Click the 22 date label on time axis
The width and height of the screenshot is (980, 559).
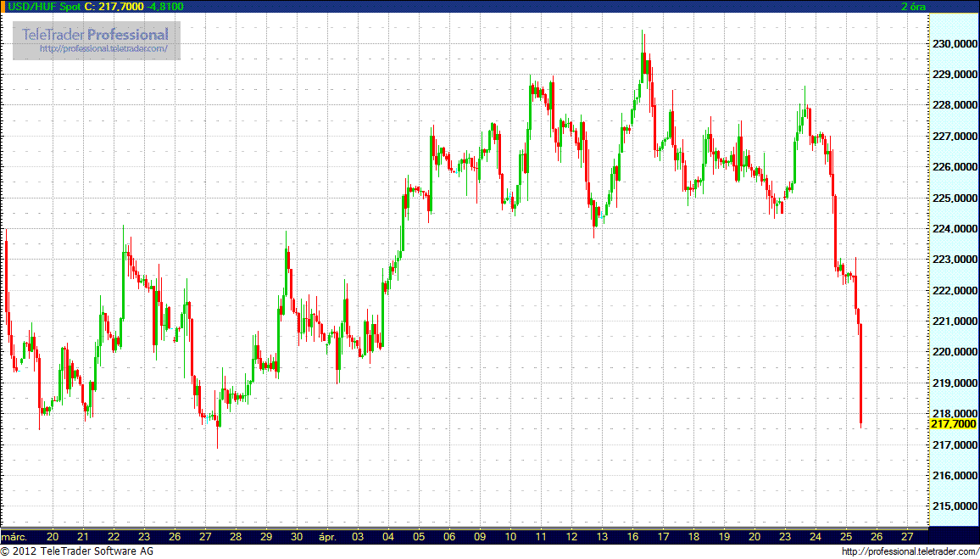coord(114,536)
